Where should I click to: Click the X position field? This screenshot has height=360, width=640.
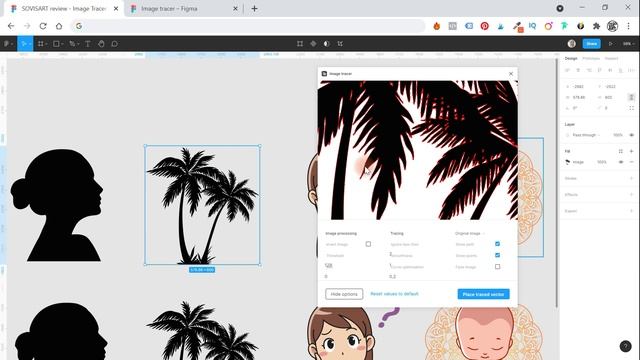point(578,87)
